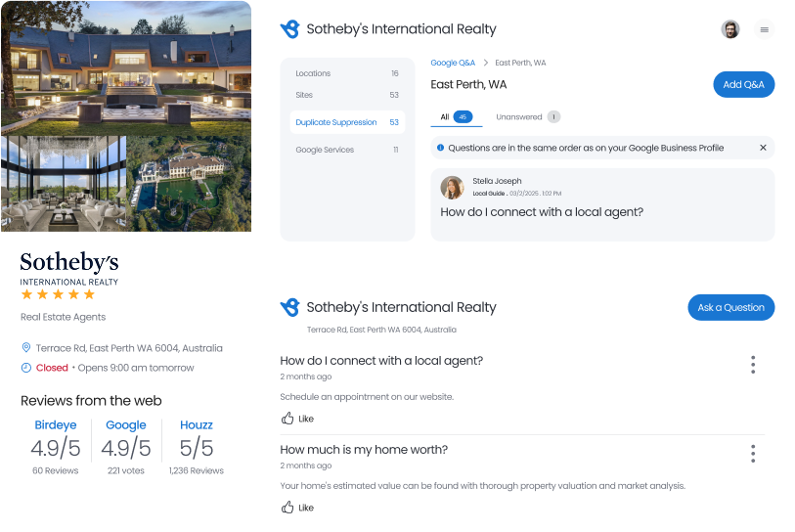Click the All tab's count badge
795x532 pixels.
tap(463, 117)
